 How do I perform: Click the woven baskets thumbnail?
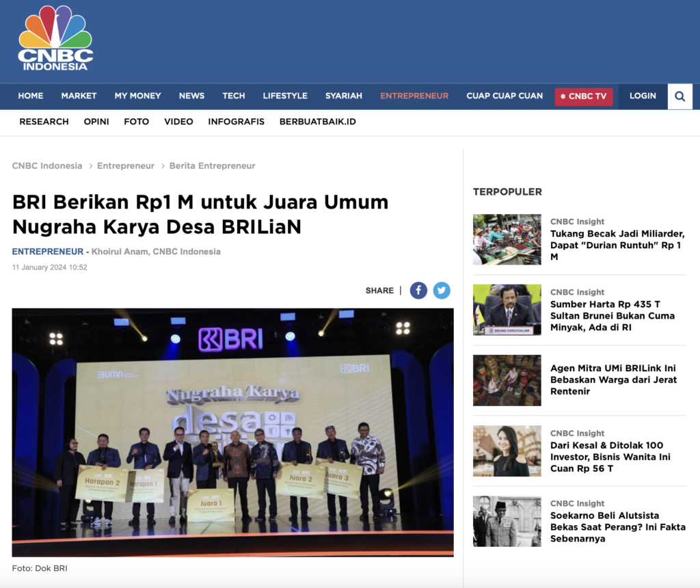[x=507, y=380]
